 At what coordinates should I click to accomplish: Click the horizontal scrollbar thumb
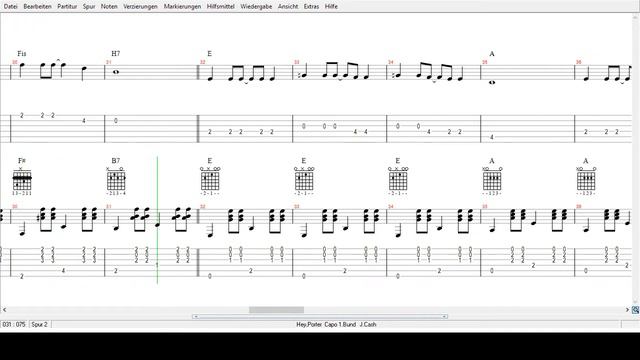click(x=276, y=310)
